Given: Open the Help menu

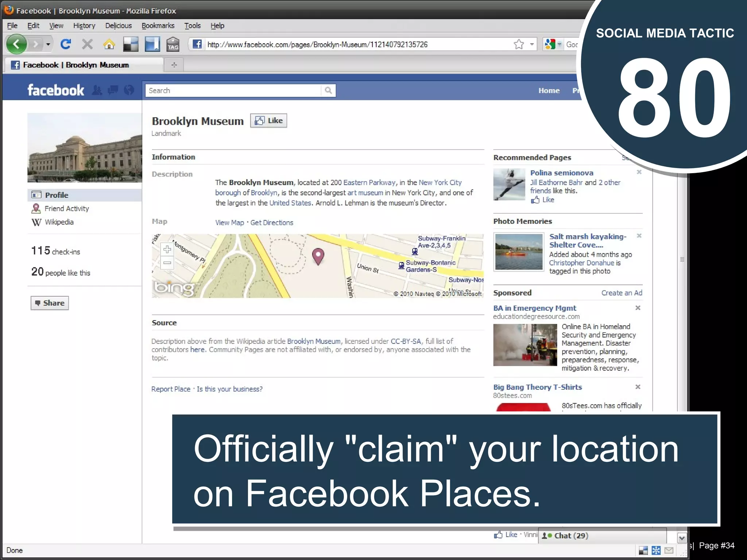Looking at the screenshot, I should pyautogui.click(x=217, y=26).
